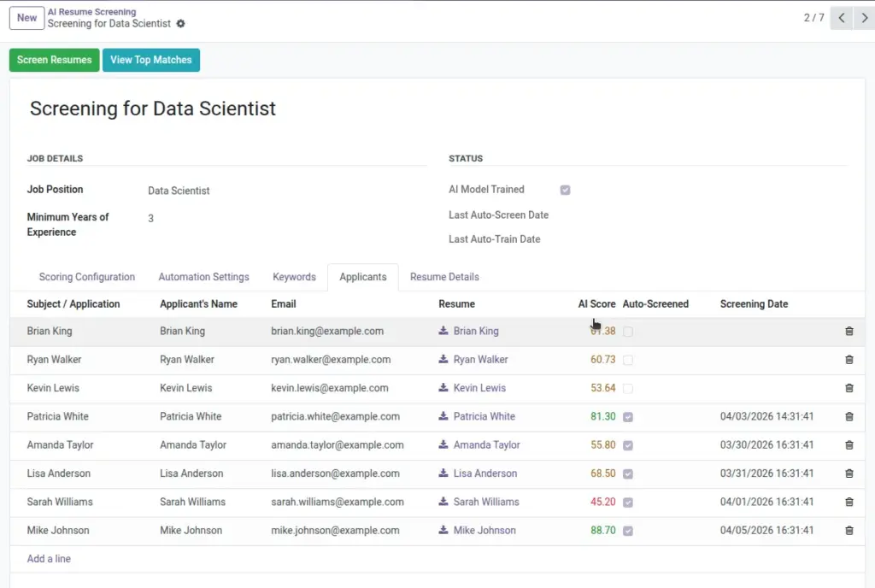The image size is (875, 588).
Task: Delete the Sarah Williams applicant row
Action: 849,502
